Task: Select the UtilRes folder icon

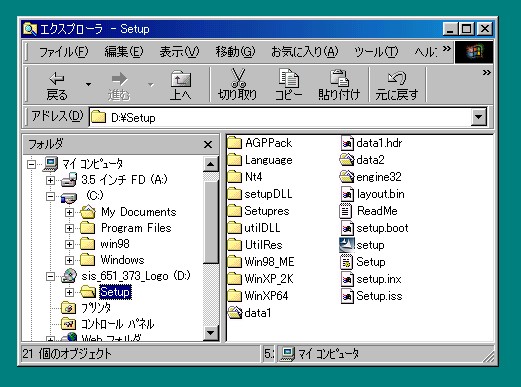Action: click(x=234, y=245)
